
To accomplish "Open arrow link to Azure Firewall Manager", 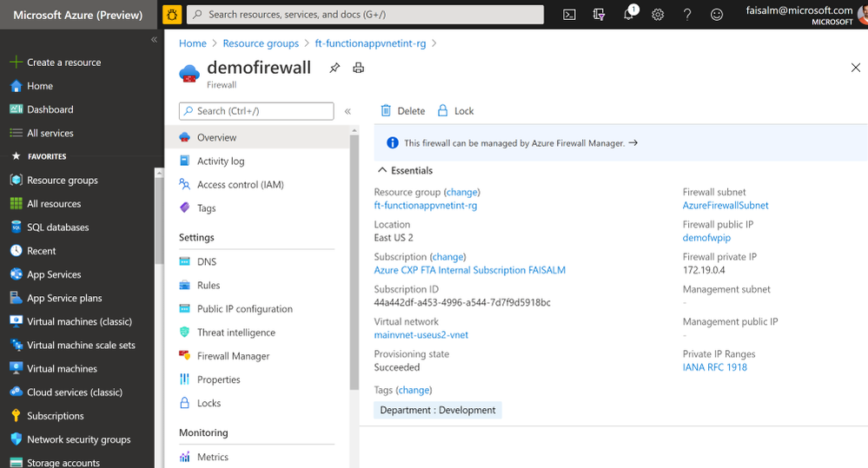I will pos(633,142).
